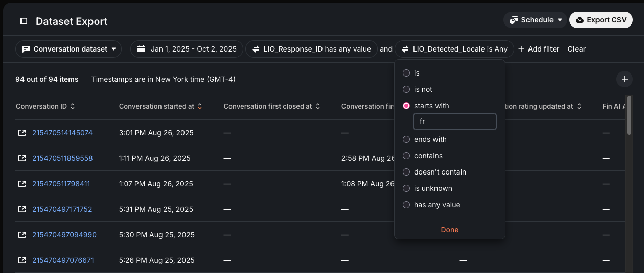Click the Dataset Export title

coord(72,21)
